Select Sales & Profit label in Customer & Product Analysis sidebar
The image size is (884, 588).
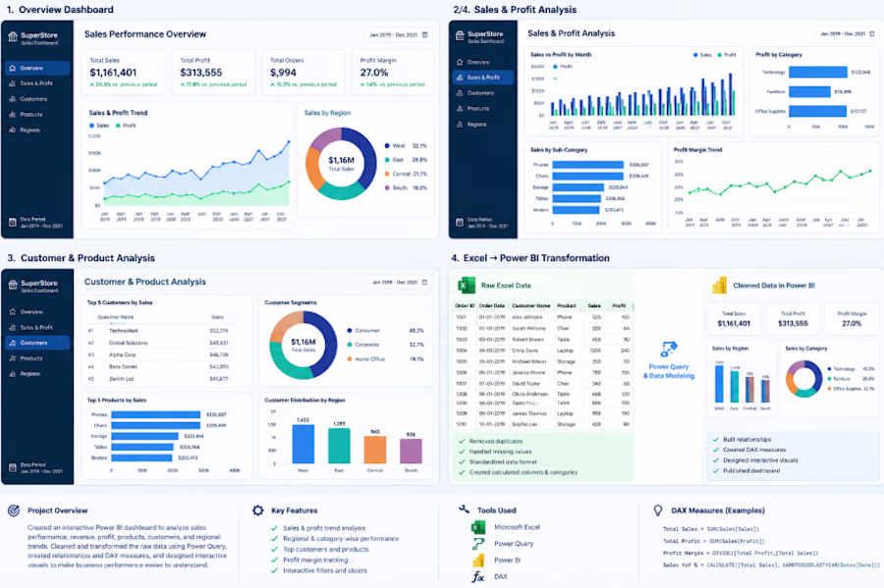[36, 327]
